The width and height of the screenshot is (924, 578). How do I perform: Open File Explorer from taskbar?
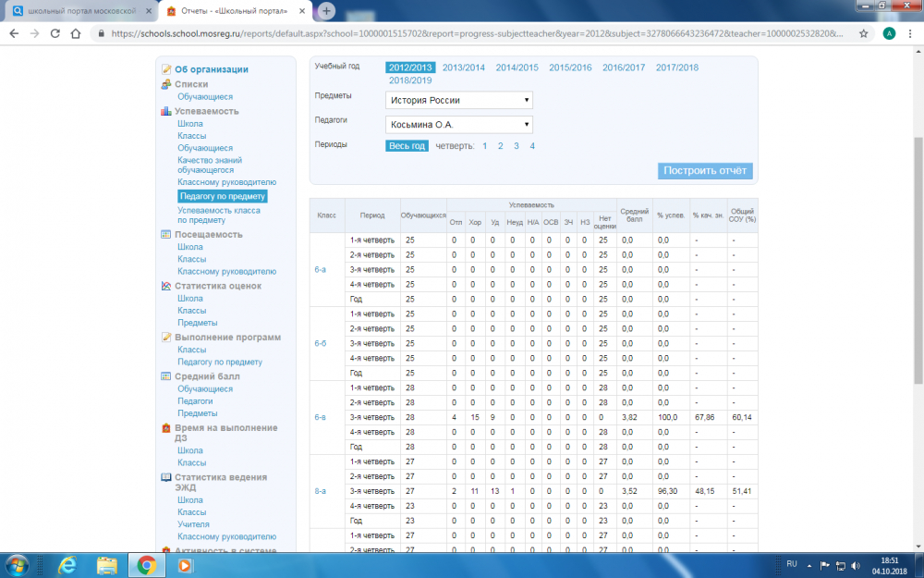[x=106, y=566]
